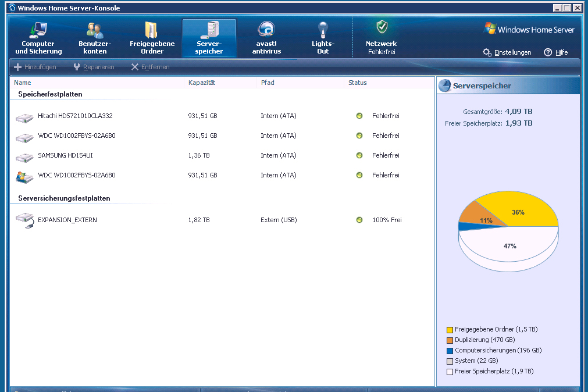The height and width of the screenshot is (392, 588).
Task: Click Hinzufügen toolbar button
Action: [35, 67]
